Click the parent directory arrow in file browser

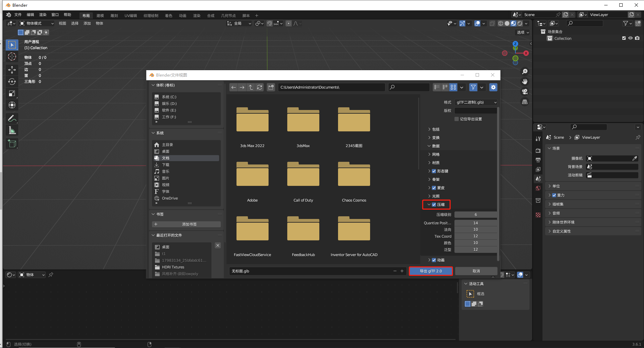[x=251, y=87]
